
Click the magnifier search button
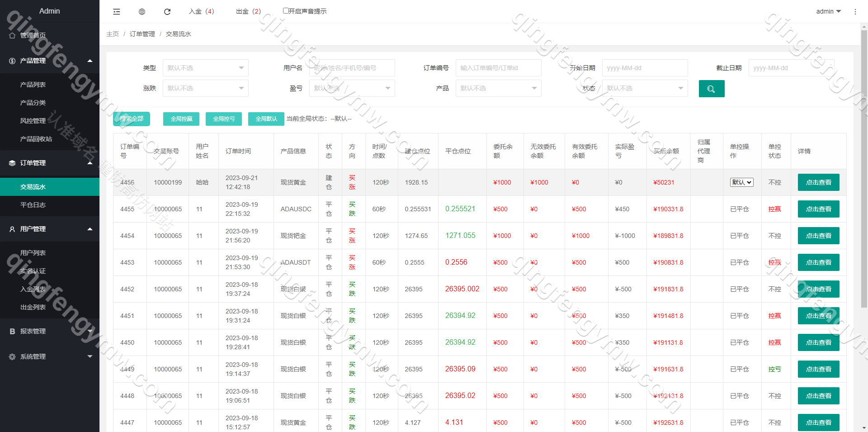click(x=712, y=89)
